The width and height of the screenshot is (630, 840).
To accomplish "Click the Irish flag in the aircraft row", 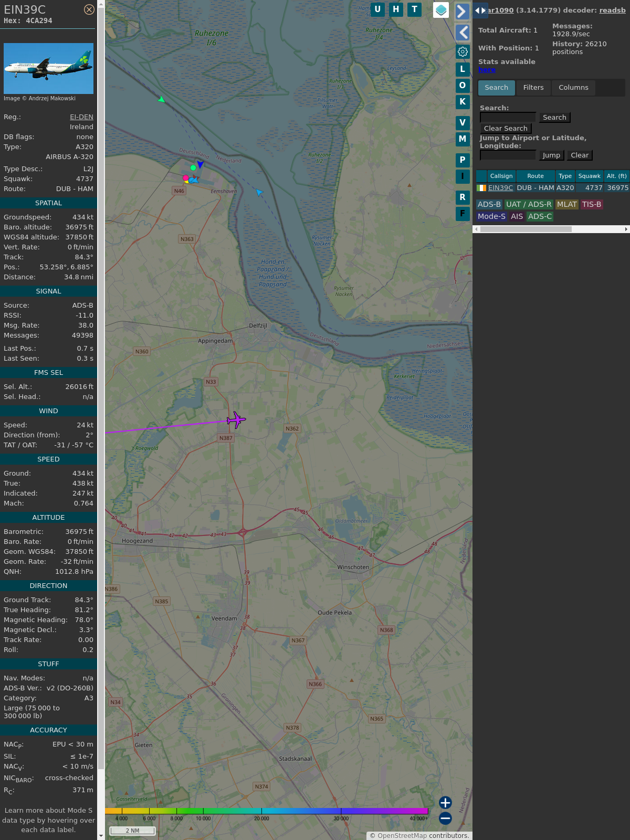I will click(x=481, y=188).
